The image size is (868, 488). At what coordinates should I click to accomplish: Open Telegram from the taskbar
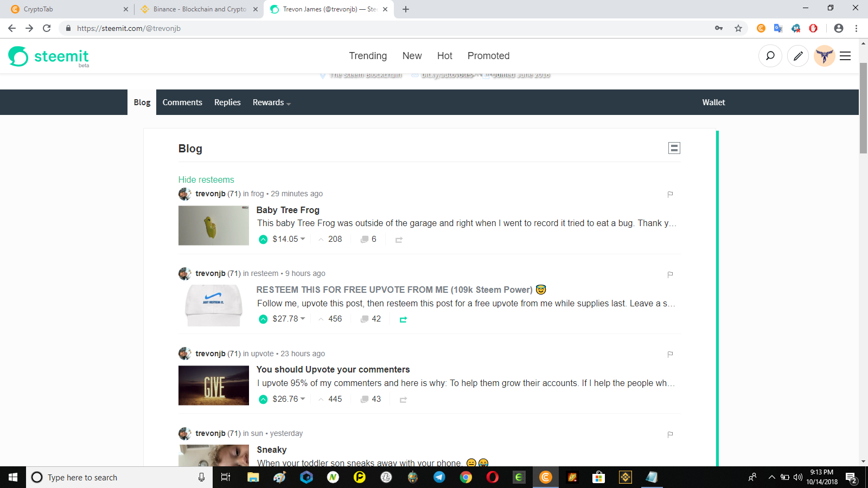pos(439,477)
